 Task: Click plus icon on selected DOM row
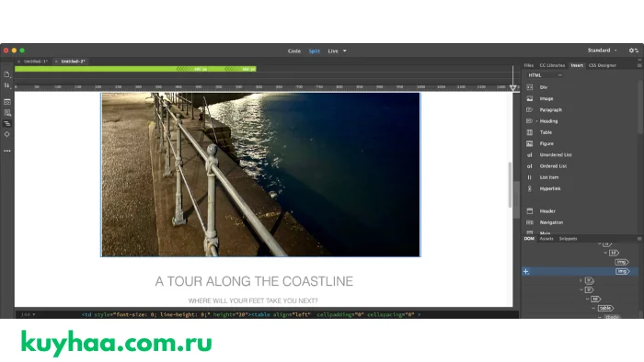coord(526,271)
